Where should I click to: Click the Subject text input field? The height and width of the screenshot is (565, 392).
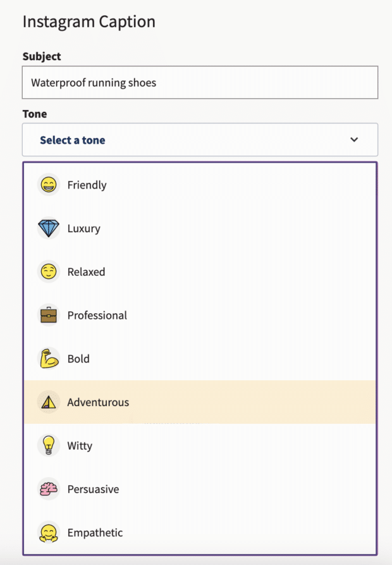(x=200, y=82)
